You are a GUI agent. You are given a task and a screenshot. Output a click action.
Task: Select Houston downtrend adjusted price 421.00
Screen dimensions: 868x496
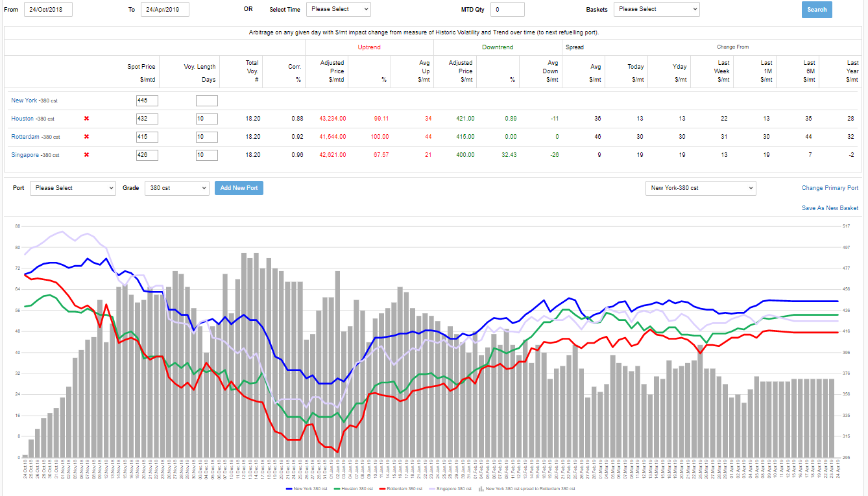coord(465,119)
